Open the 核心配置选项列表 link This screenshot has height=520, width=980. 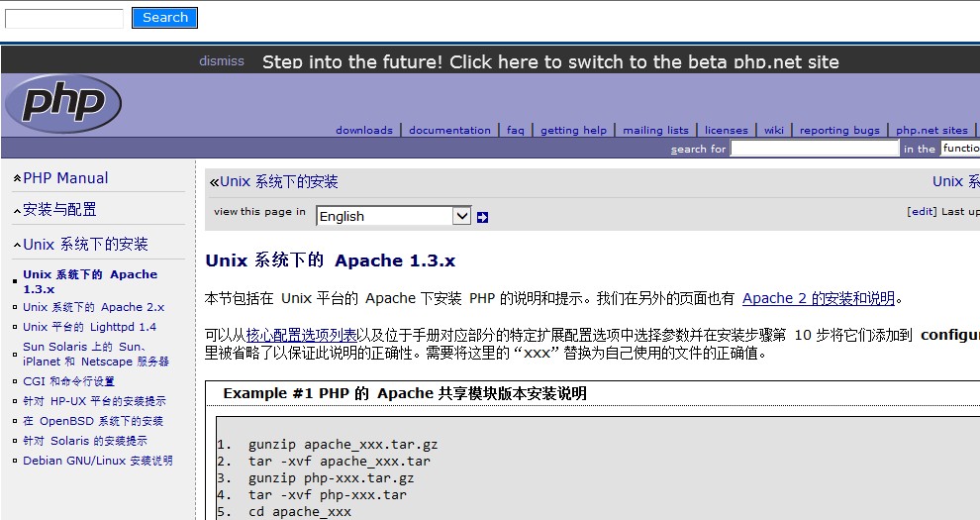tap(301, 335)
